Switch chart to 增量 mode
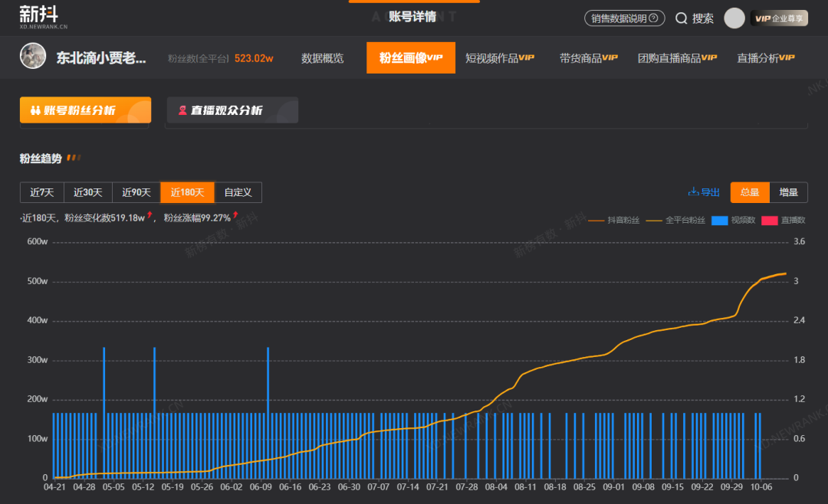The image size is (828, 504). tap(788, 192)
